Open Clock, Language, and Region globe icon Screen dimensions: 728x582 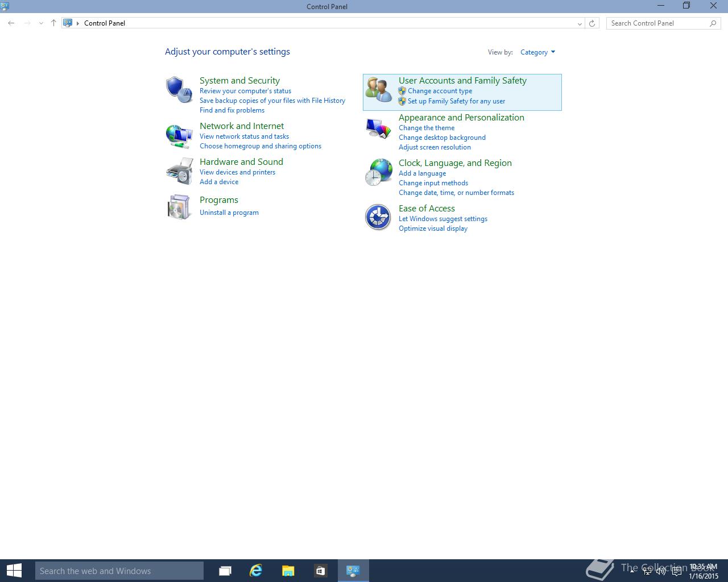(x=379, y=172)
